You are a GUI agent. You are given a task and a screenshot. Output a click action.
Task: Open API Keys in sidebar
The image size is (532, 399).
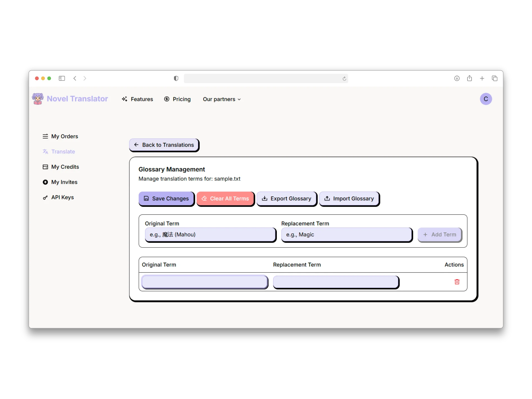coord(58,197)
